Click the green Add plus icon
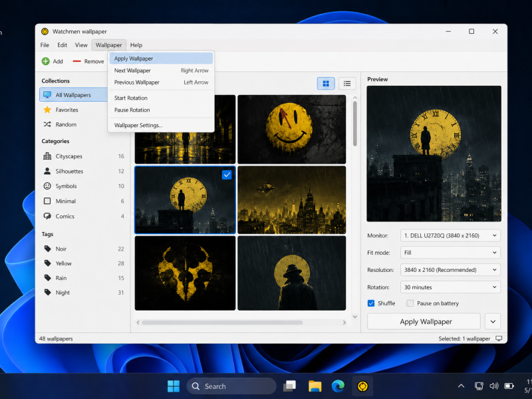The height and width of the screenshot is (399, 532). (x=45, y=61)
